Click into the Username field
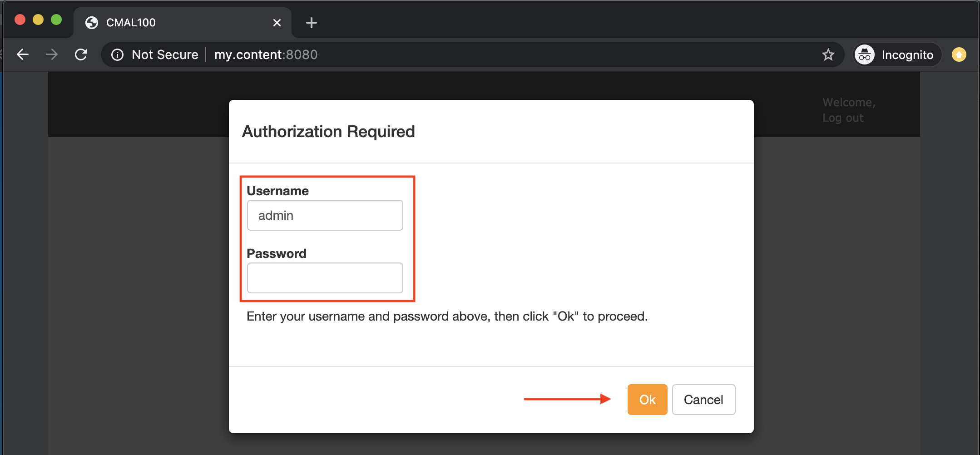Screen dimensions: 980x455 325,215
